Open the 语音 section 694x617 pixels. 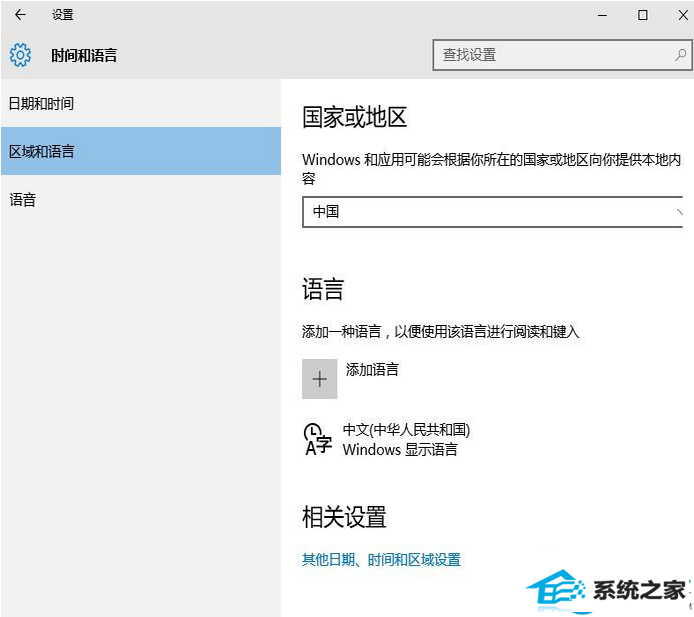pos(141,200)
